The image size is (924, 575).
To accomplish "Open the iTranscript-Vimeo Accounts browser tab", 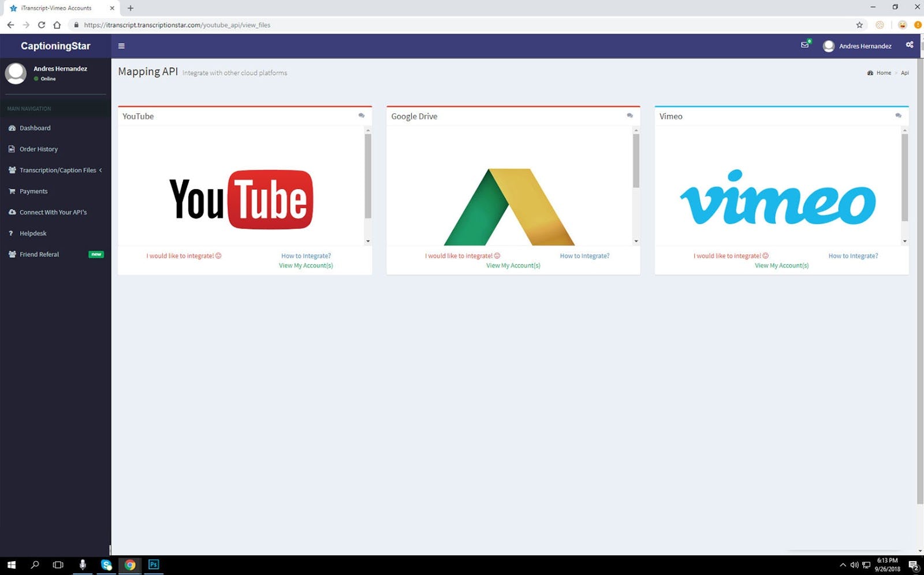I will click(55, 8).
